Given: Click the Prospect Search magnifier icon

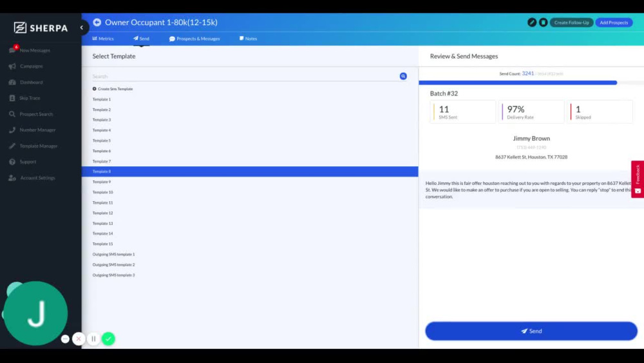Looking at the screenshot, I should click(12, 114).
